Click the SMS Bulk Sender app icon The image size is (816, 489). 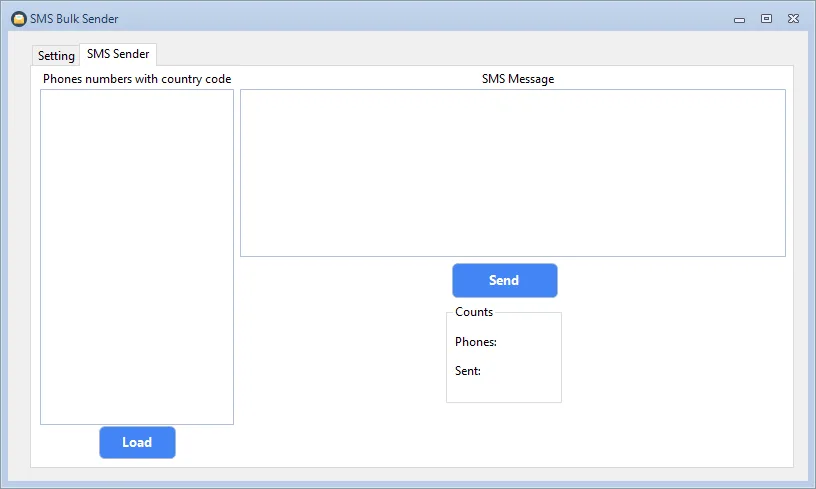coord(18,19)
